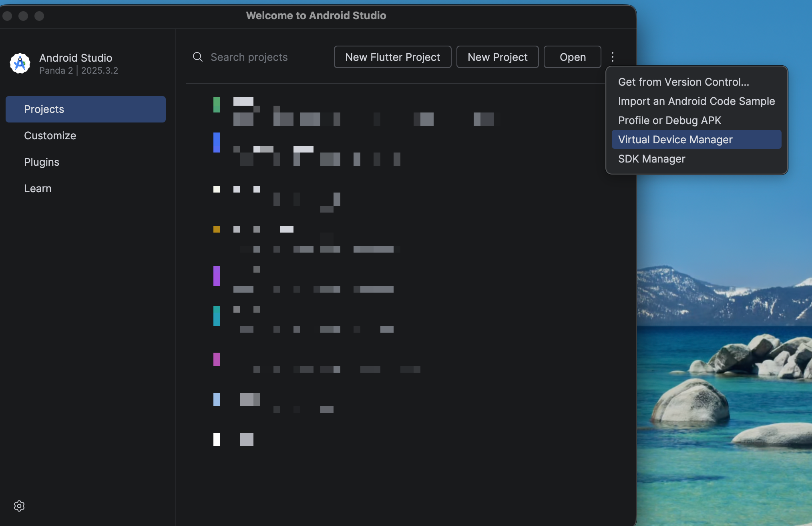Click the Open button
Image resolution: width=812 pixels, height=526 pixels.
pyautogui.click(x=572, y=57)
